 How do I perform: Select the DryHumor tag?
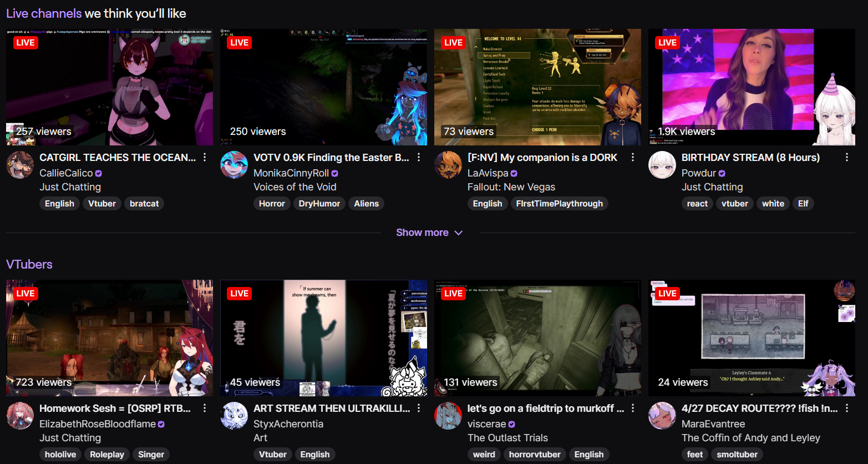(x=319, y=204)
